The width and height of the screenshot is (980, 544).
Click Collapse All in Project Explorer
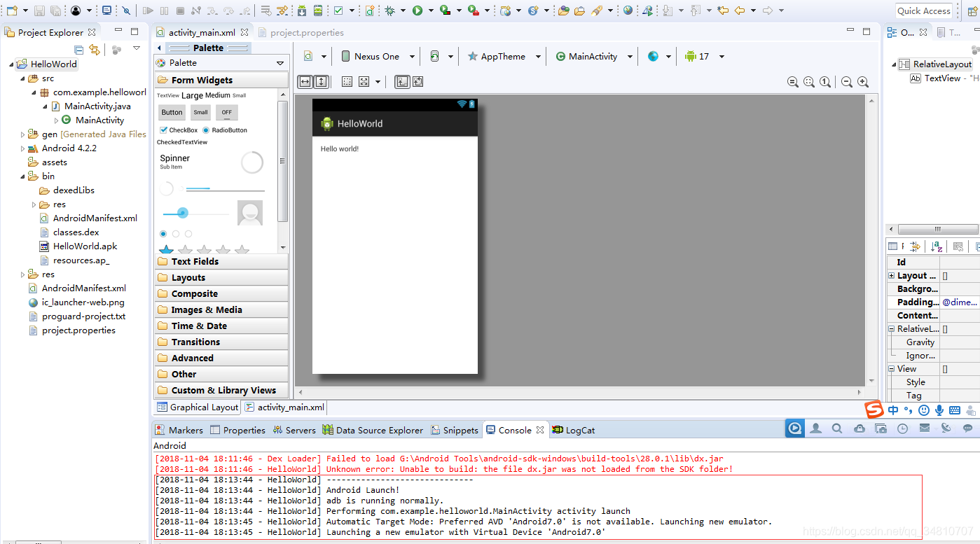pos(79,50)
